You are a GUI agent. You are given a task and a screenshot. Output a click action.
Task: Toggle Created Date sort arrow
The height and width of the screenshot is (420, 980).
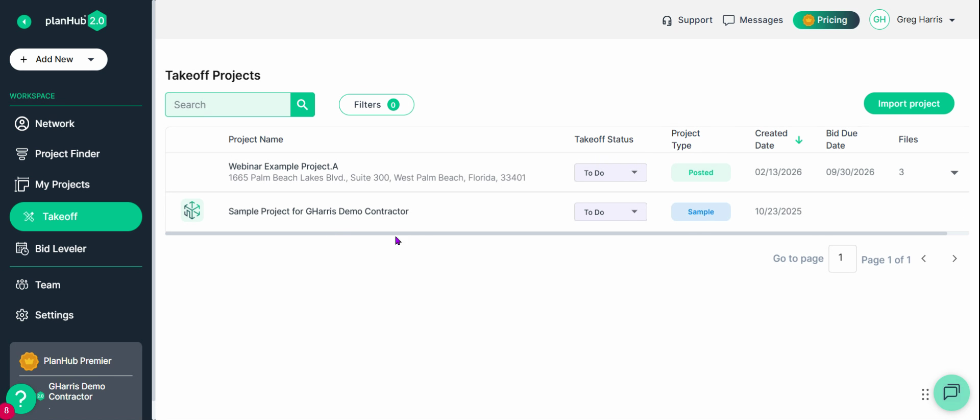click(x=799, y=140)
